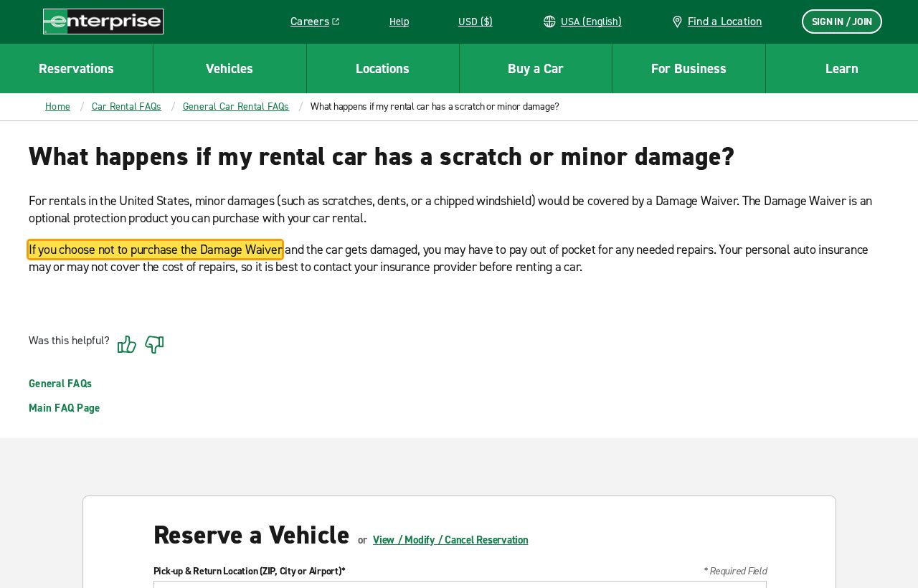This screenshot has height=588, width=918.
Task: Click the '* Required Field' note
Action: pos(735,572)
